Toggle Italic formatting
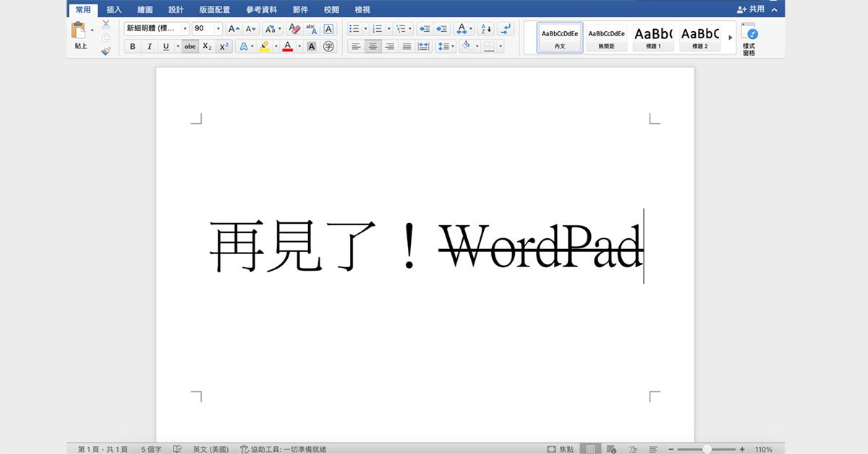 point(149,46)
